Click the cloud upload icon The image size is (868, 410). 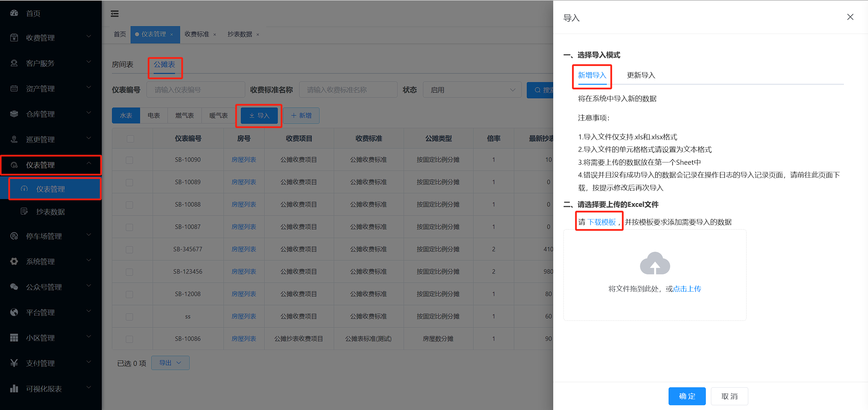655,263
